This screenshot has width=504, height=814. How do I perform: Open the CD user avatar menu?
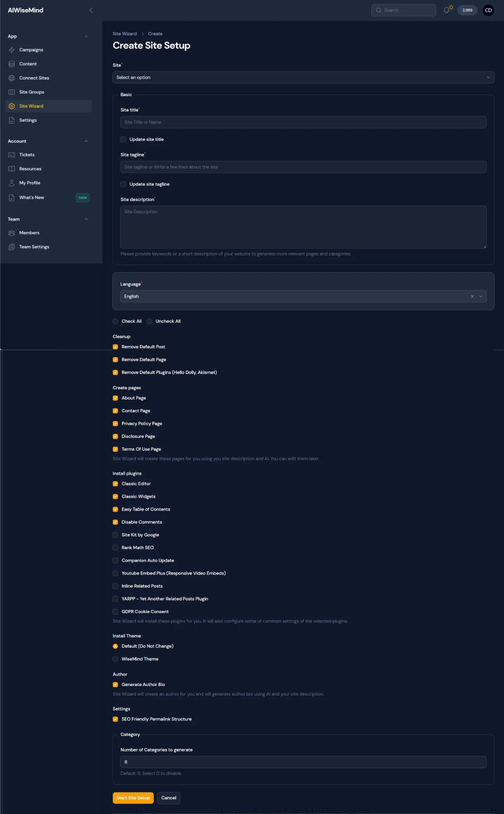[488, 10]
